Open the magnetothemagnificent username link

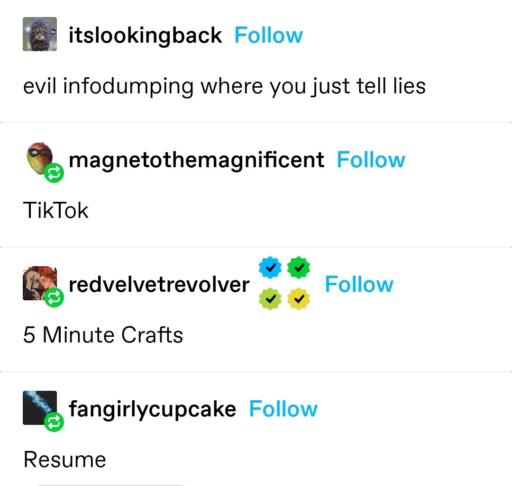[196, 160]
